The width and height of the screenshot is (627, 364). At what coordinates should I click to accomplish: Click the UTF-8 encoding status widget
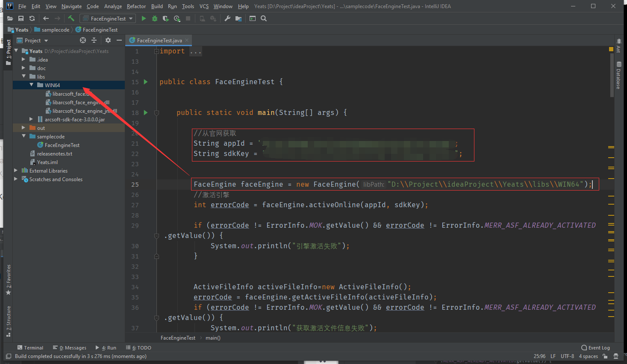coord(567,356)
